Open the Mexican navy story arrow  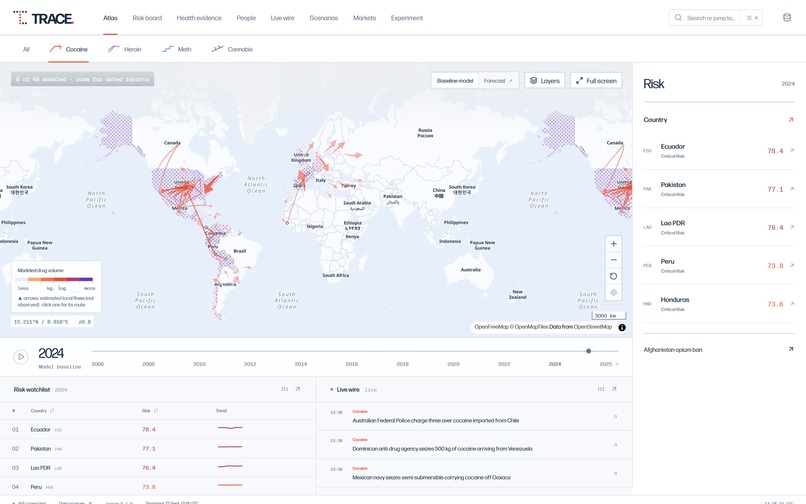(x=615, y=474)
